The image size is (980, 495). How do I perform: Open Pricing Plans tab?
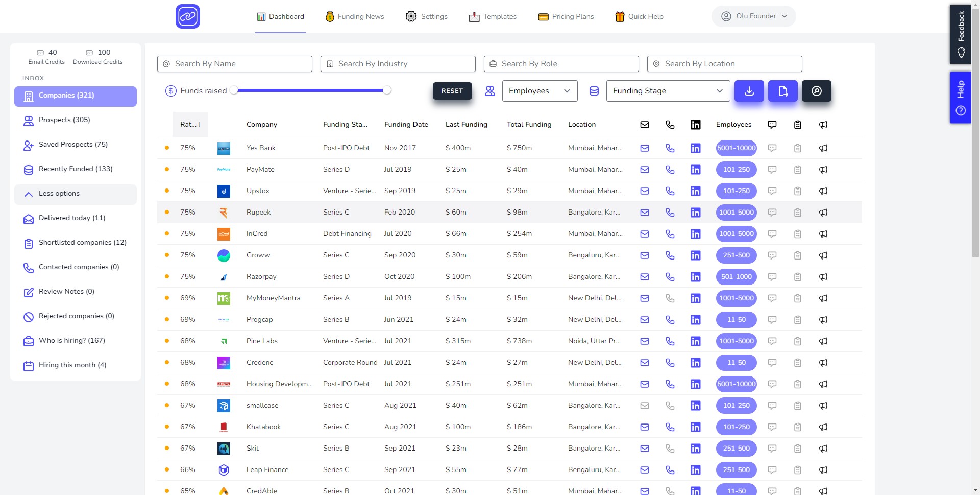[566, 17]
